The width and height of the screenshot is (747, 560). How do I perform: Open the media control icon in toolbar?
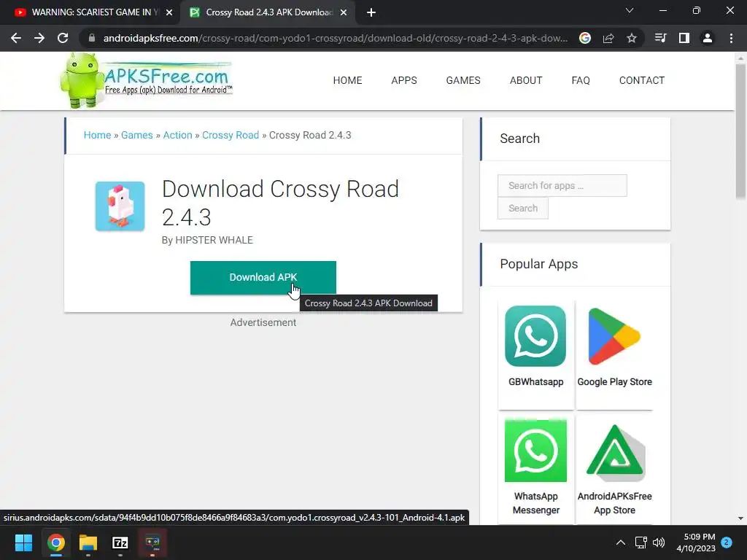click(661, 38)
